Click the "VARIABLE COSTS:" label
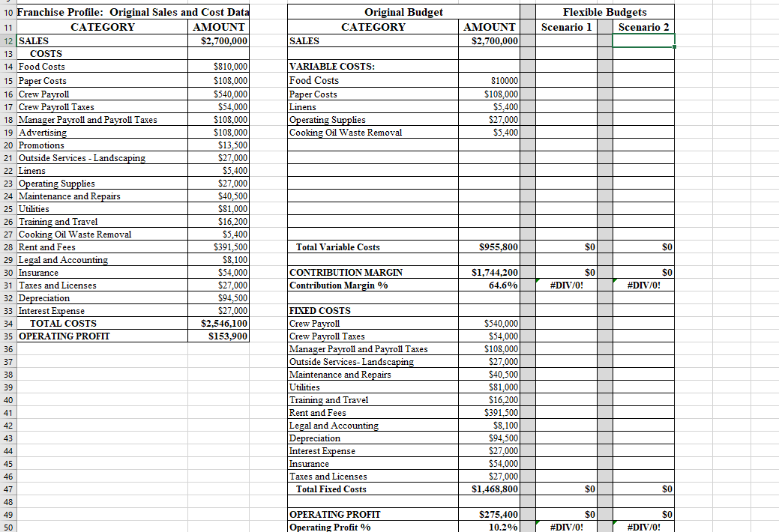 (332, 67)
